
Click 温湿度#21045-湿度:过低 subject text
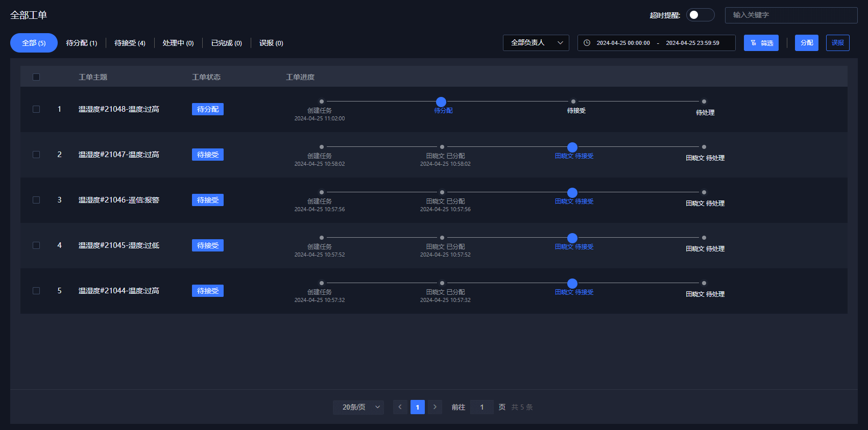click(x=119, y=245)
